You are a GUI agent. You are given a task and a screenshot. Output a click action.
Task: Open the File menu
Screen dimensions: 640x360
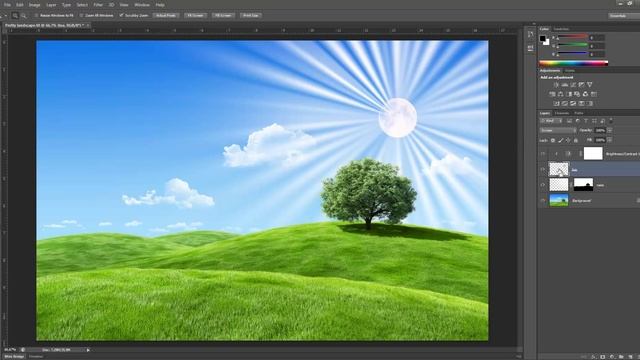click(x=7, y=5)
